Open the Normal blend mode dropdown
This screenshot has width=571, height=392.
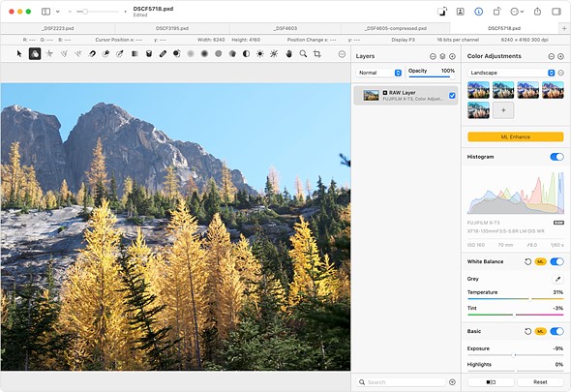pos(378,73)
